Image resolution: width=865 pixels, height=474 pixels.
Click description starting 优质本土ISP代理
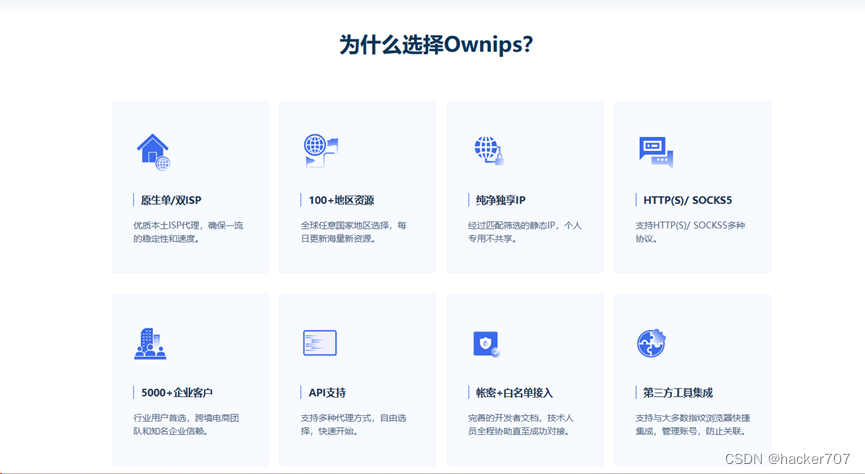tap(188, 232)
